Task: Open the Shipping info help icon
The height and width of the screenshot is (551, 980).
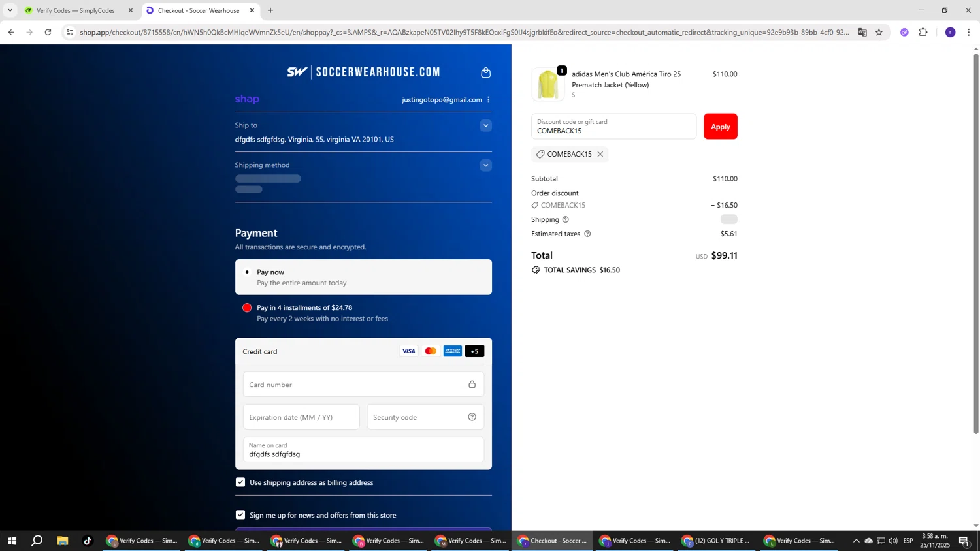Action: click(x=566, y=220)
